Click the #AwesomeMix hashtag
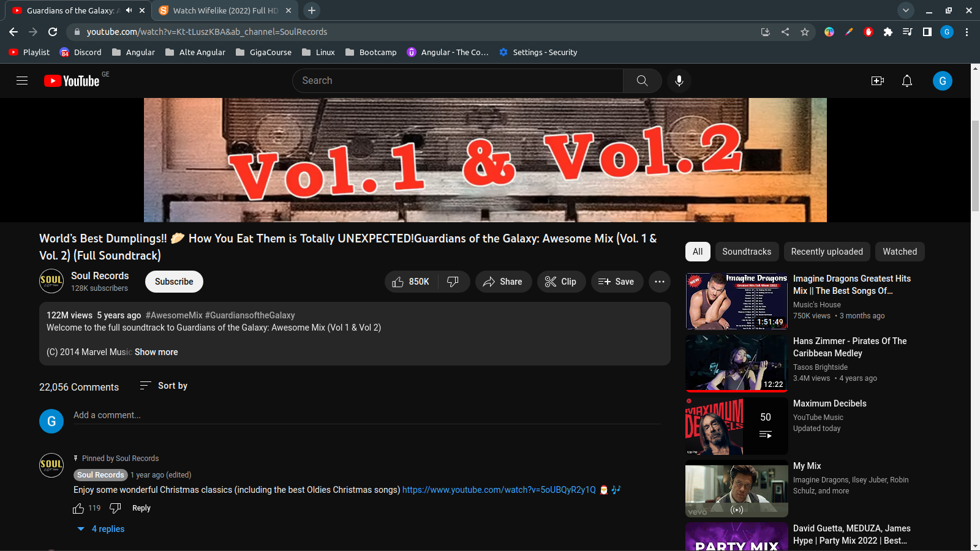This screenshot has height=551, width=980. pos(174,315)
